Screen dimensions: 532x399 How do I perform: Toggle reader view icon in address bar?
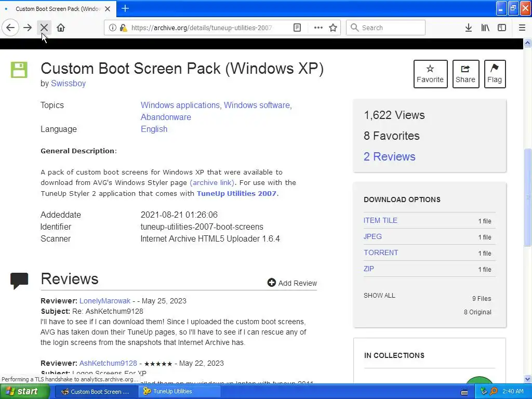coord(297,28)
